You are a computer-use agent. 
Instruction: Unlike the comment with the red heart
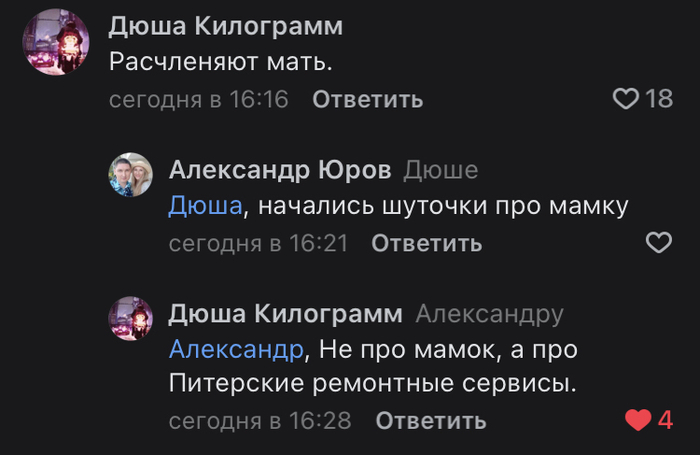[x=638, y=421]
